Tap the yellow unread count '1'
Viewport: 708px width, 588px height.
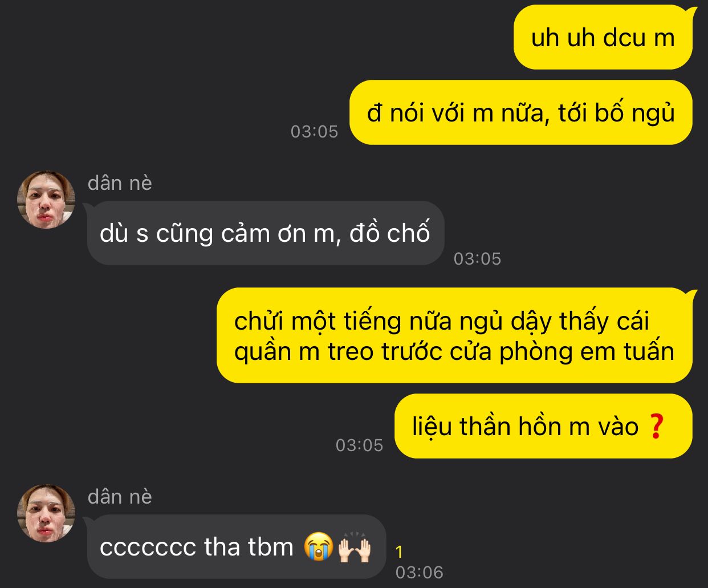point(399,551)
